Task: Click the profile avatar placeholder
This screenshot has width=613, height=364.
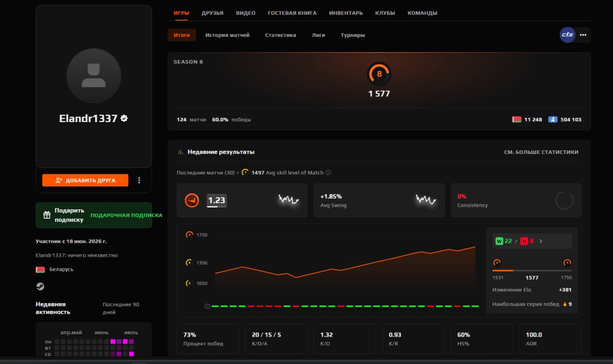Action: [x=94, y=76]
